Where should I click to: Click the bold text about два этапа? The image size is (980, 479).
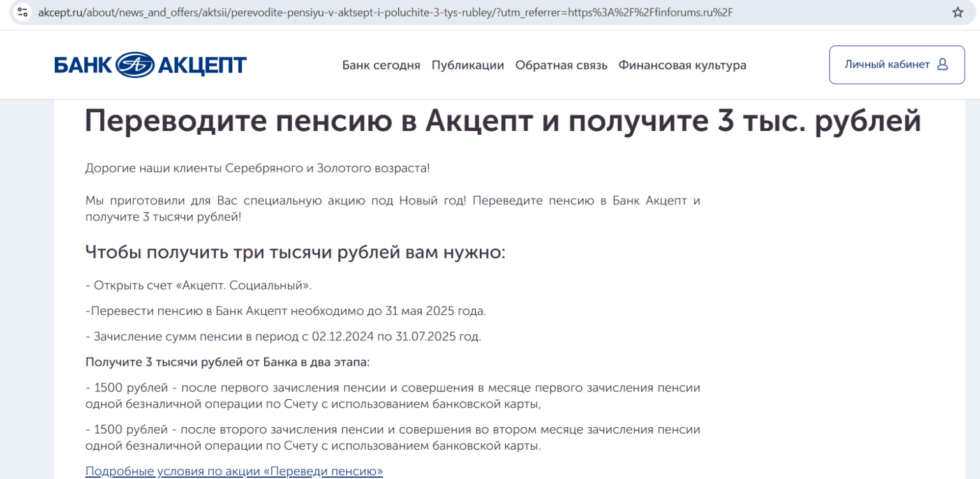tap(227, 362)
